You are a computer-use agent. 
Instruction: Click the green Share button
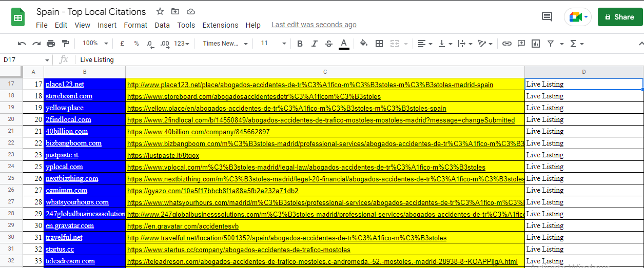pos(620,17)
